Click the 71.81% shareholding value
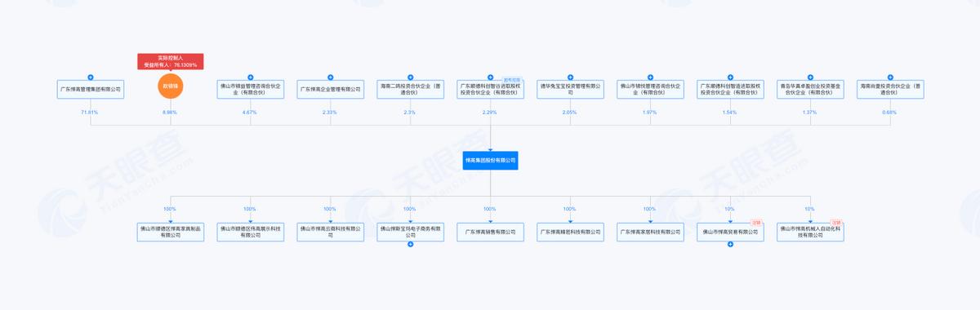This screenshot has width=980, height=310. tap(90, 112)
